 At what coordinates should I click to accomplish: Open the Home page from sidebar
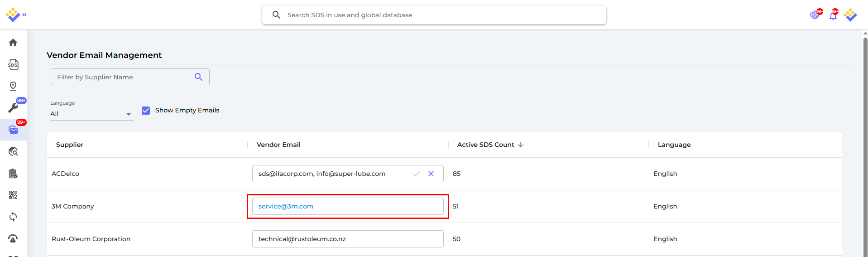(13, 43)
